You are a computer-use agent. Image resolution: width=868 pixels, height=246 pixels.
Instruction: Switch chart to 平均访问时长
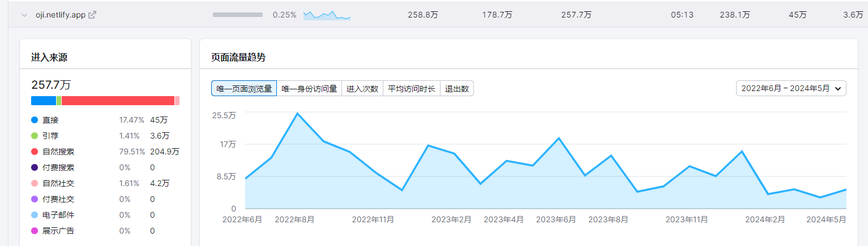(x=412, y=89)
